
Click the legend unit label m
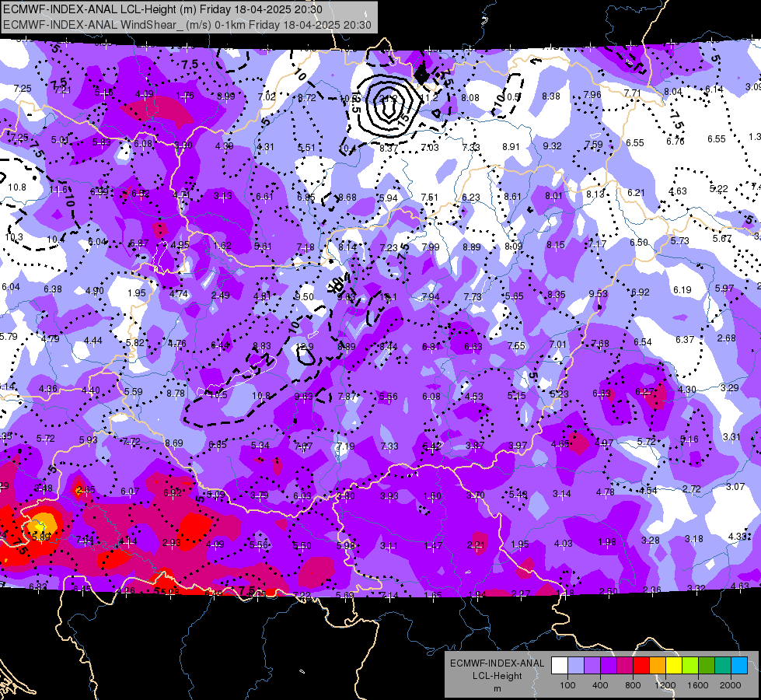[x=497, y=689]
